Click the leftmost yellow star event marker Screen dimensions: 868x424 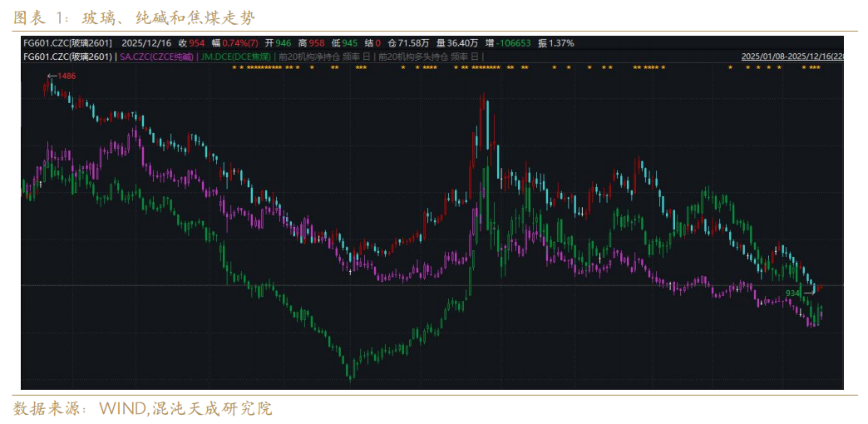[x=234, y=67]
